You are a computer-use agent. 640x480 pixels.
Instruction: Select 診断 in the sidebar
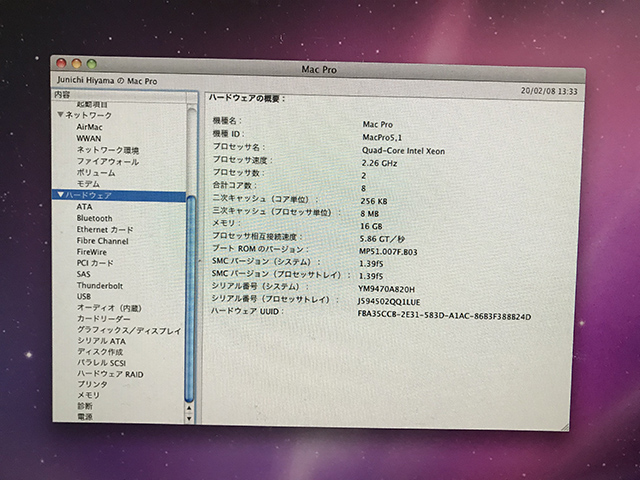pos(85,406)
